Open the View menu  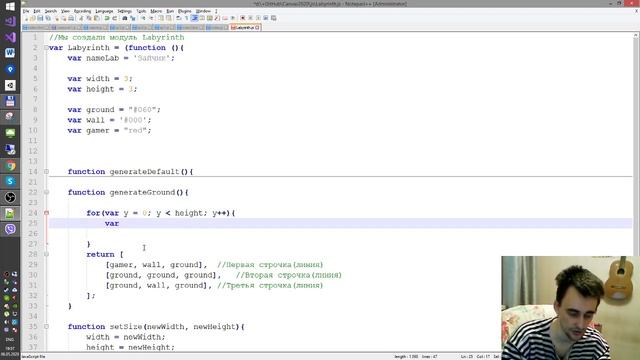(x=65, y=11)
